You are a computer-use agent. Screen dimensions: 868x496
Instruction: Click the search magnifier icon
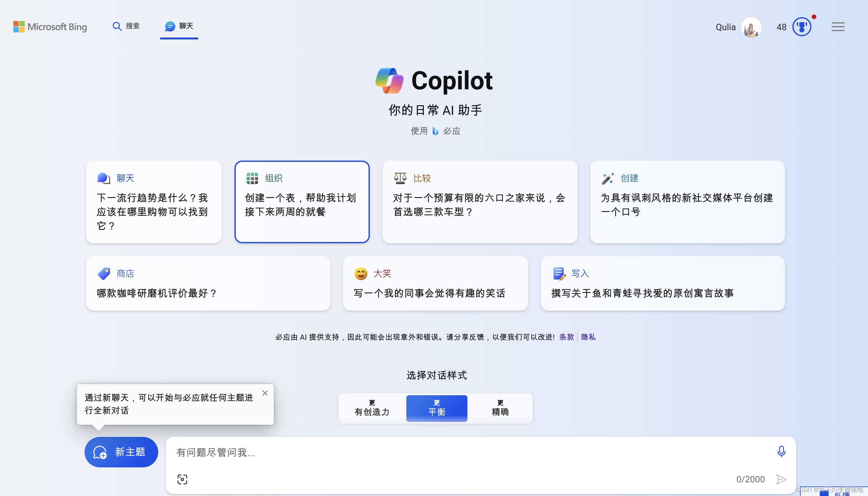click(117, 26)
